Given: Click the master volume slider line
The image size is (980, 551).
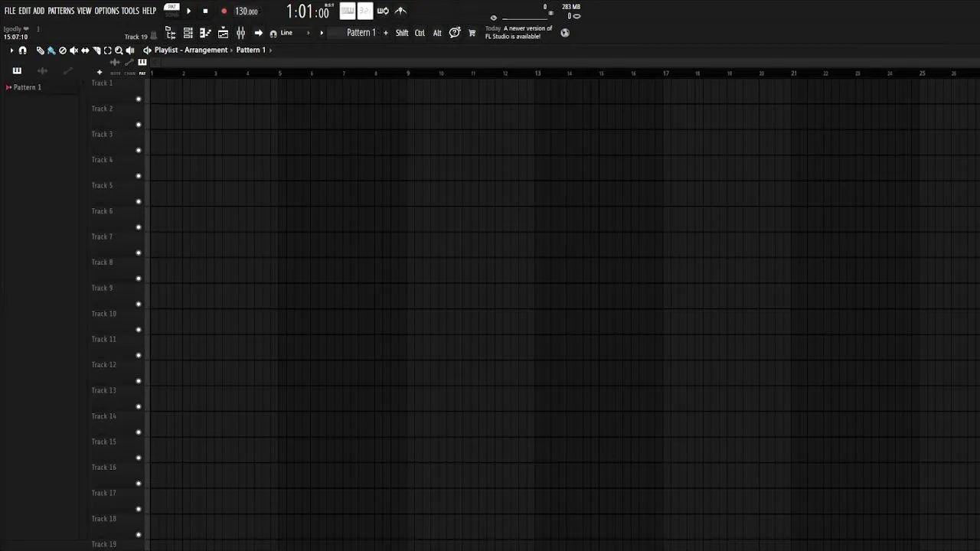Looking at the screenshot, I should pos(527,18).
